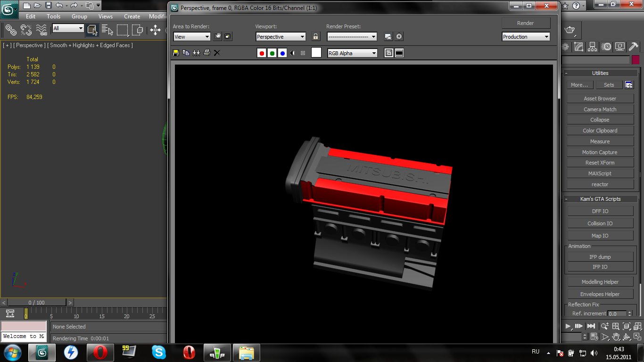Open the Hierarchy panel tab
The image size is (644, 362).
click(593, 47)
